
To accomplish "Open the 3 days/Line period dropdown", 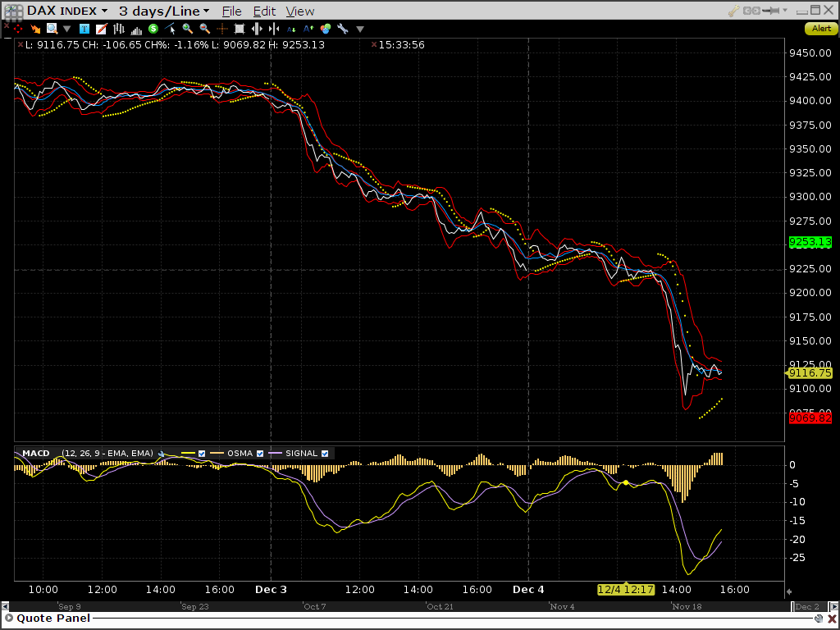I will click(206, 11).
